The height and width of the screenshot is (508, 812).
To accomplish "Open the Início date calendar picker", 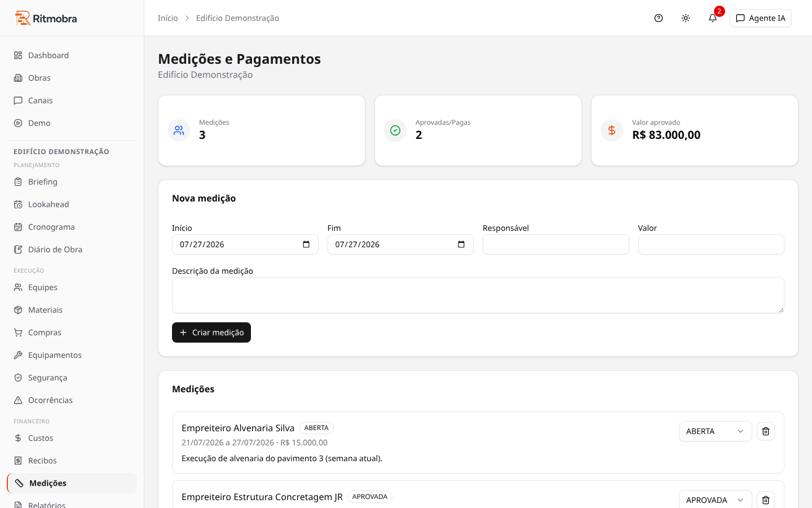I will 306,244.
